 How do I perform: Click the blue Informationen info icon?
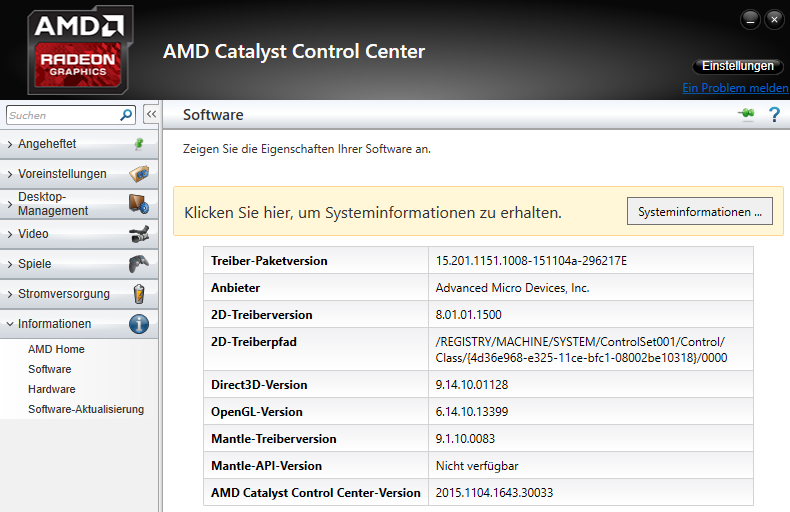pos(139,324)
